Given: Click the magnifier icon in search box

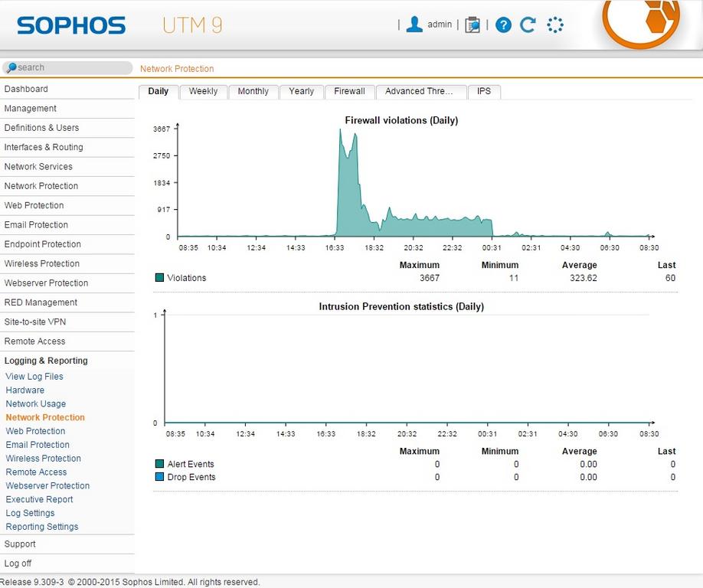Looking at the screenshot, I should click(11, 67).
